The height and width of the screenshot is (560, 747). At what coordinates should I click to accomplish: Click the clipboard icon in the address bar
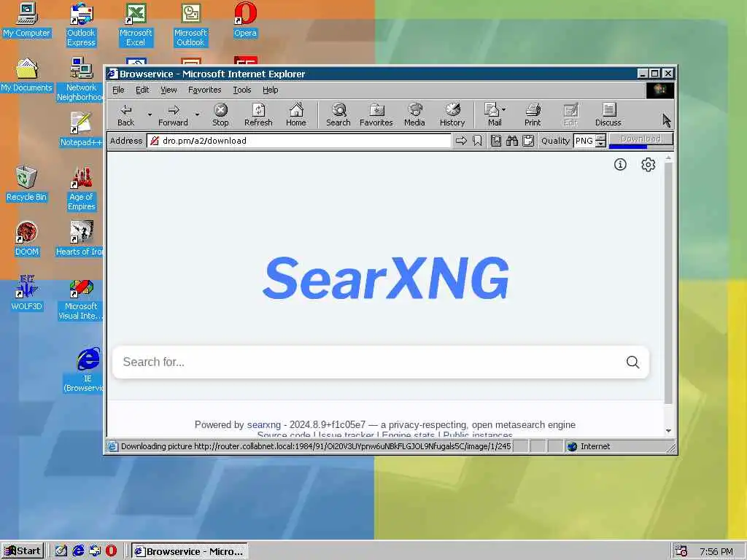coord(528,141)
